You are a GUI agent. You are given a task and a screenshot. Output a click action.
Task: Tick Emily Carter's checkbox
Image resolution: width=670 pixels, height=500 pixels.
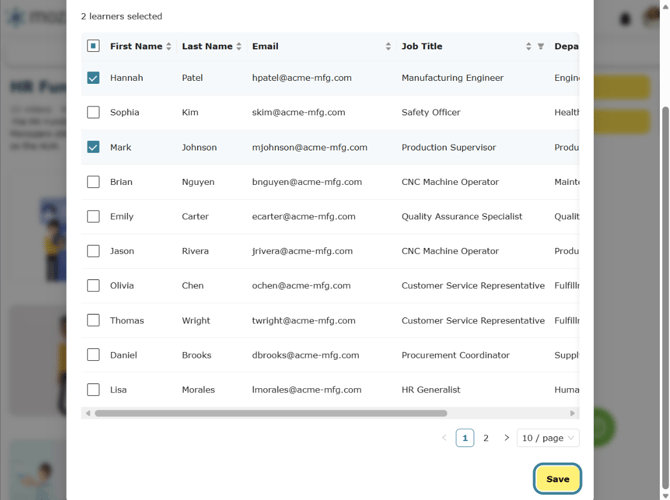click(93, 216)
